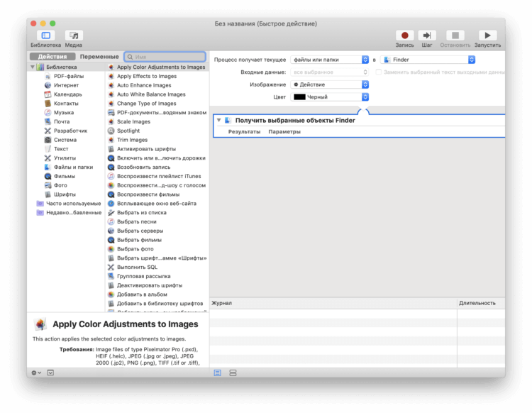The height and width of the screenshot is (413, 532).
Task: Open the Медиа browser icon
Action: coord(74,35)
